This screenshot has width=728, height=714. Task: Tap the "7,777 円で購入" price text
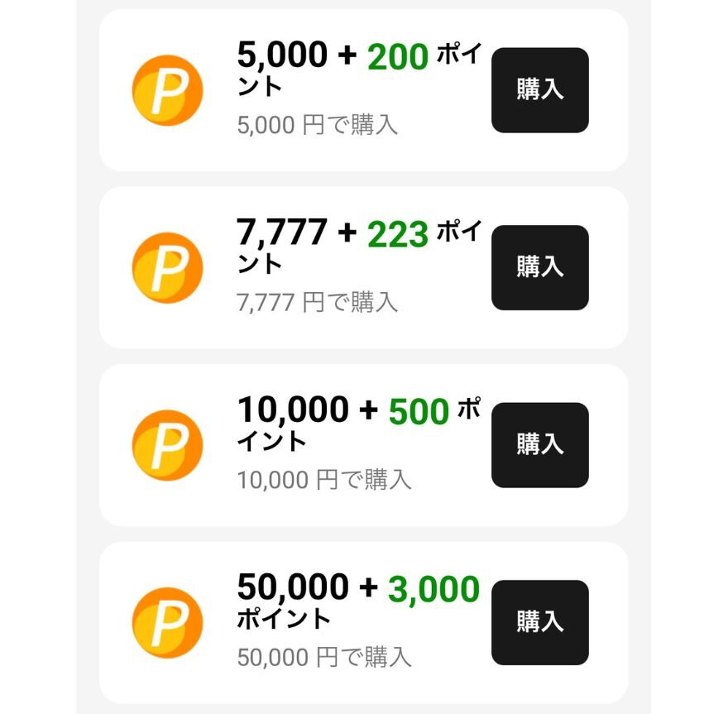[318, 302]
